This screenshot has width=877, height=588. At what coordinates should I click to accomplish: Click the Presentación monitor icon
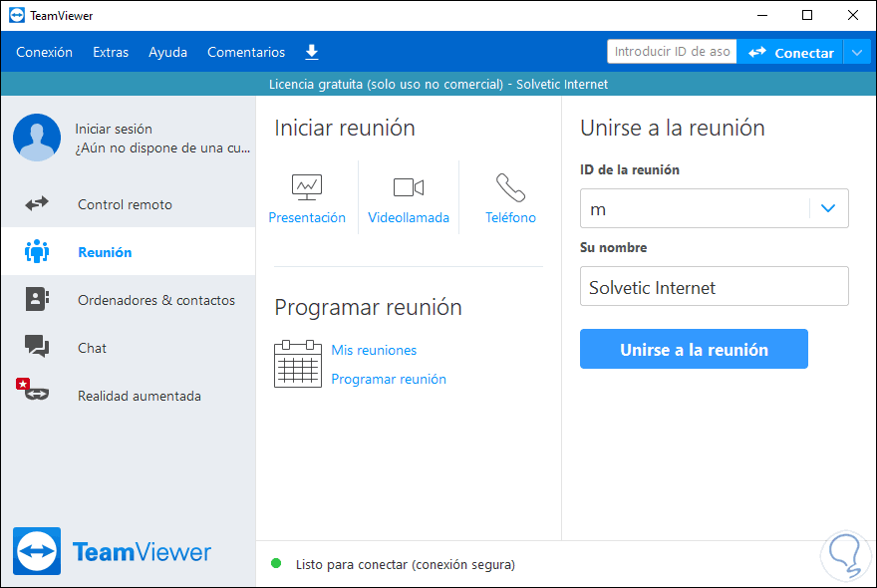pyautogui.click(x=307, y=187)
